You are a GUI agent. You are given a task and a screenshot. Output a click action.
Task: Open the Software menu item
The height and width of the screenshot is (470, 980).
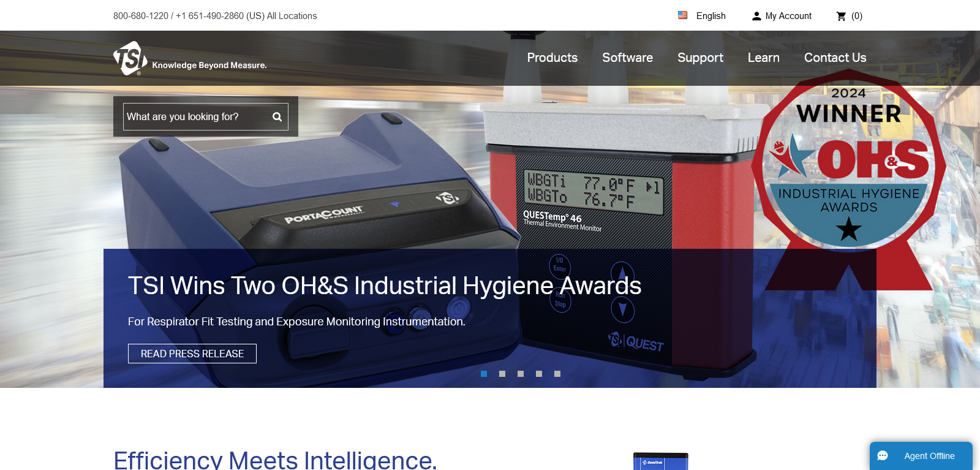[x=627, y=58]
